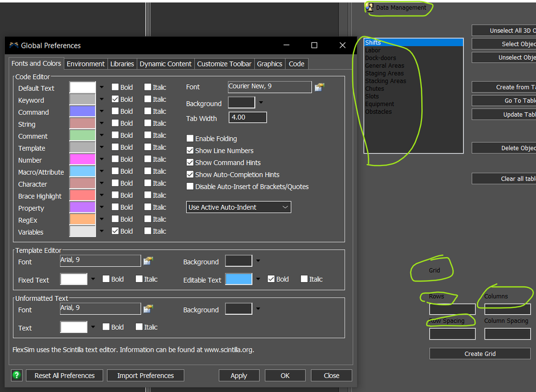
Task: Open the Customize Toolbar tab
Action: [x=224, y=64]
